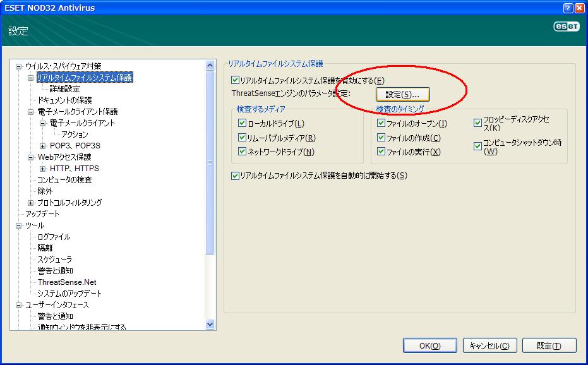
Task: Uncheck ローカルドライブ(L) media option
Action: [x=242, y=123]
